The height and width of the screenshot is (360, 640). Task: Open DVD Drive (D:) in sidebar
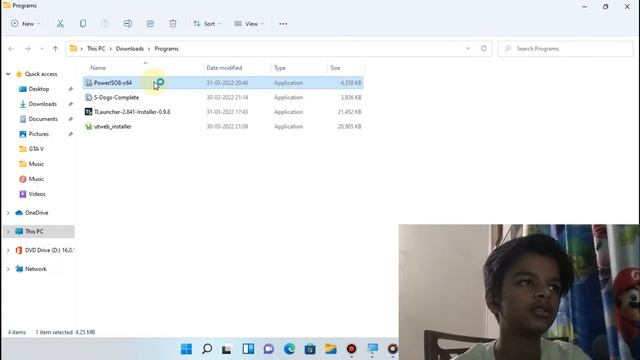[49, 250]
